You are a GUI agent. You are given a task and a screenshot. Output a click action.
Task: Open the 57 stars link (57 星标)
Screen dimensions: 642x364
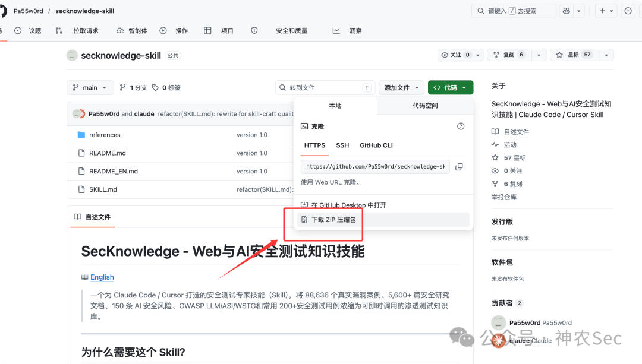pyautogui.click(x=508, y=158)
